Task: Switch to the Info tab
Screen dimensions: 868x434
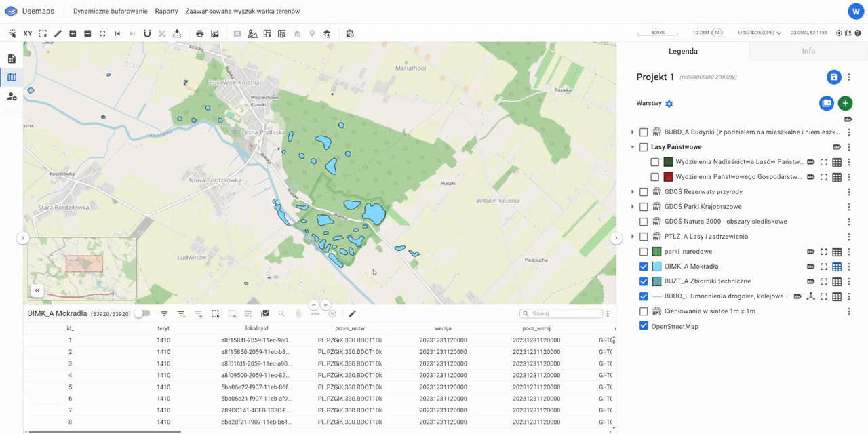Action: [x=808, y=51]
